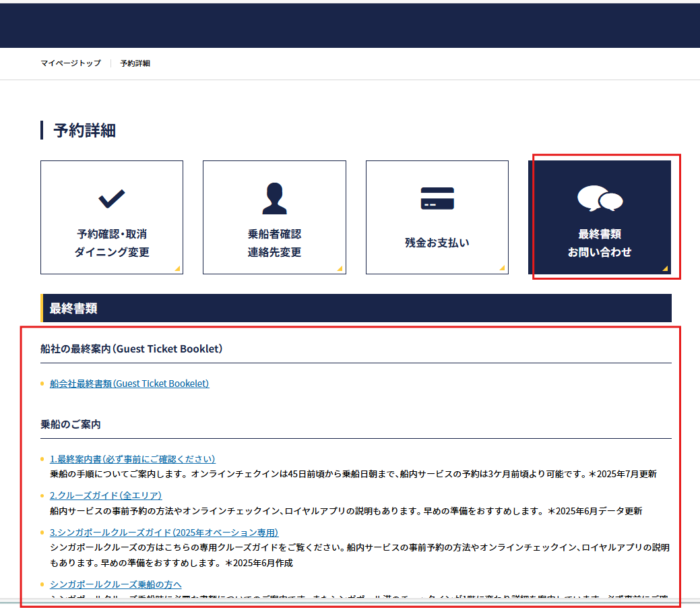The height and width of the screenshot is (608, 700).
Task: Click yellow corner arrow on 乗船者確認 tile
Action: coord(340,268)
